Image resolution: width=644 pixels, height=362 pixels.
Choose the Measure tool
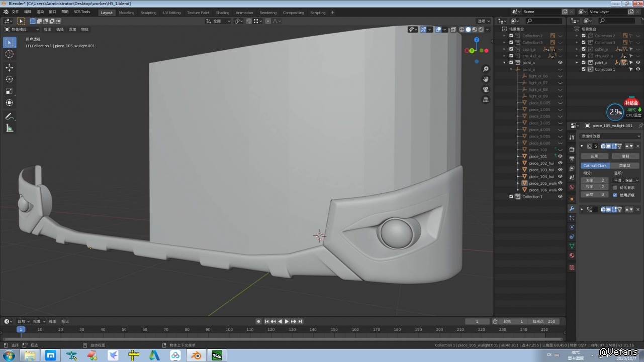coord(10,128)
